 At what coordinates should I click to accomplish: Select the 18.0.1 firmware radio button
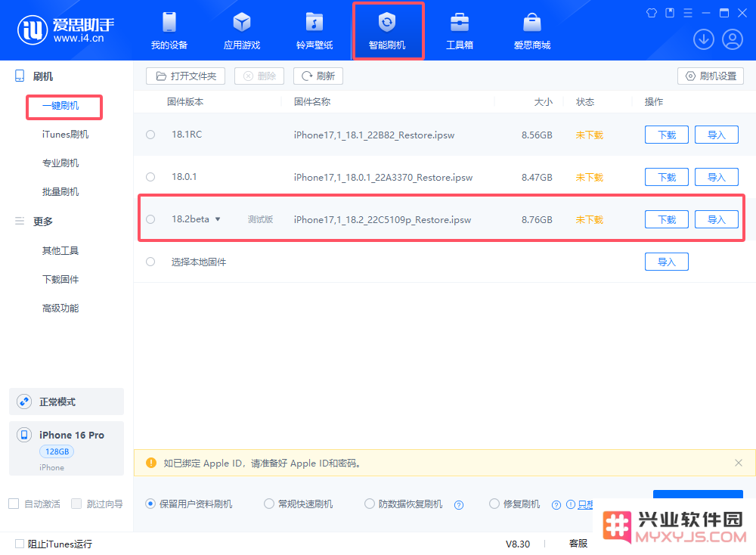(x=150, y=177)
